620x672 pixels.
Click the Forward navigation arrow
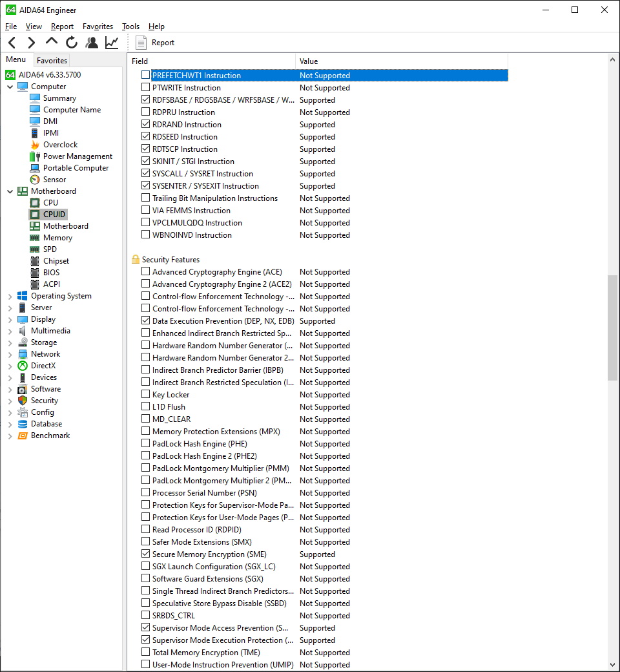coord(31,43)
